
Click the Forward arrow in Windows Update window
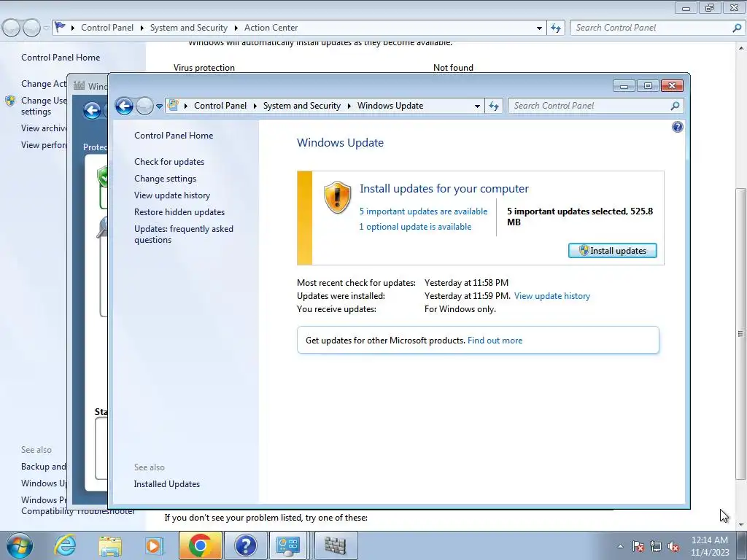(x=144, y=106)
